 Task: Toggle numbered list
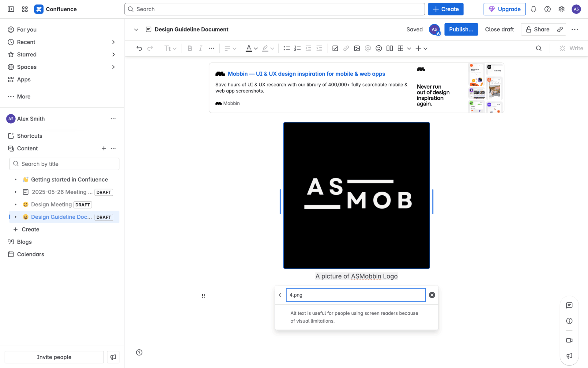(x=297, y=48)
